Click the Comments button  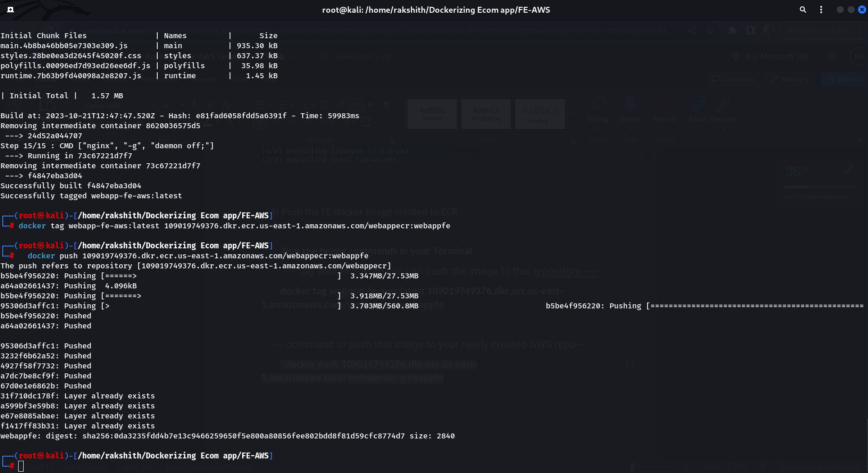[733, 79]
